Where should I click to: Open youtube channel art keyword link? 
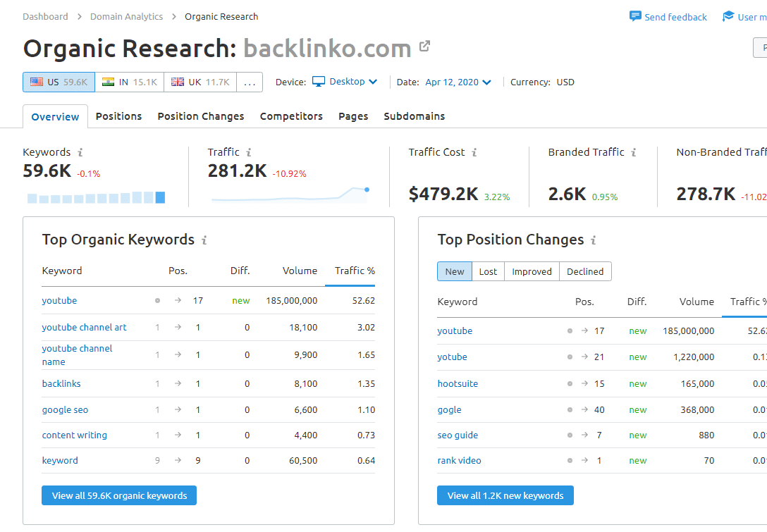(x=84, y=327)
